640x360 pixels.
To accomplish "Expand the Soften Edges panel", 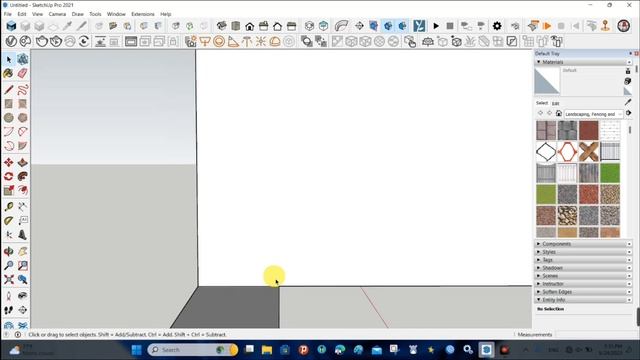I will (583, 292).
